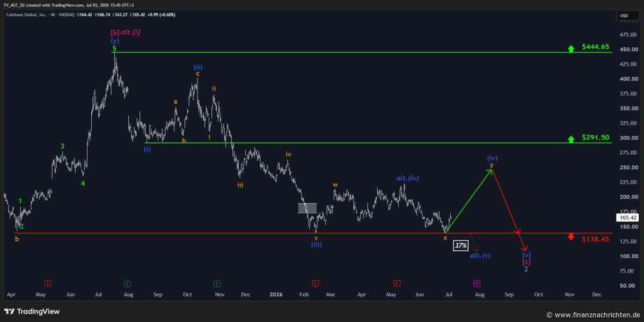Click the TradingView logo at bottom left

(32, 311)
